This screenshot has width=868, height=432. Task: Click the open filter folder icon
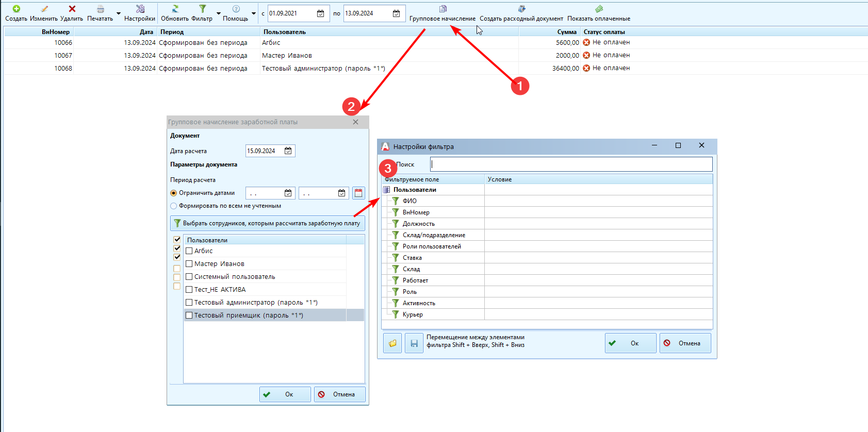tap(392, 343)
